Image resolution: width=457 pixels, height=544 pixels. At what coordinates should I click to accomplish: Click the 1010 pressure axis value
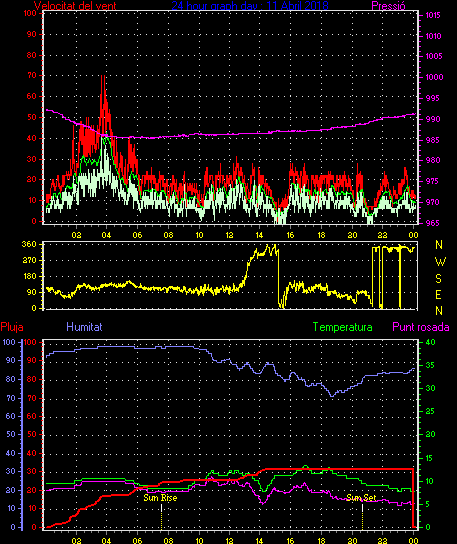coord(433,36)
